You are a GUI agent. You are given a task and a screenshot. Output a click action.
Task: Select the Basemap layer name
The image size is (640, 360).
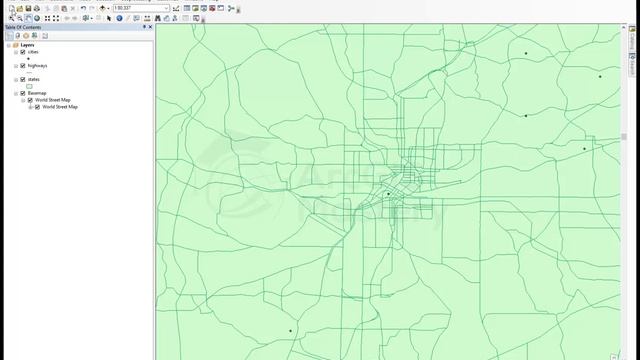coord(37,93)
